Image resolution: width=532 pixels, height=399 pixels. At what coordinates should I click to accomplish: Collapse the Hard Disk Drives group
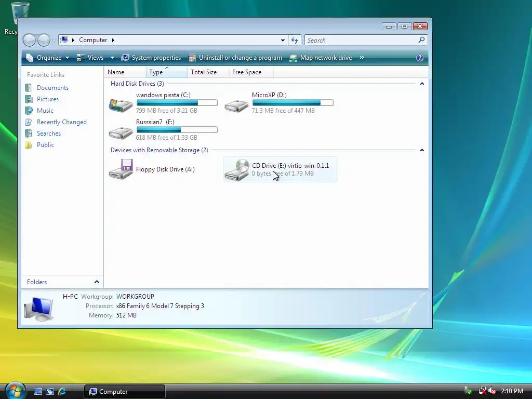tap(422, 84)
